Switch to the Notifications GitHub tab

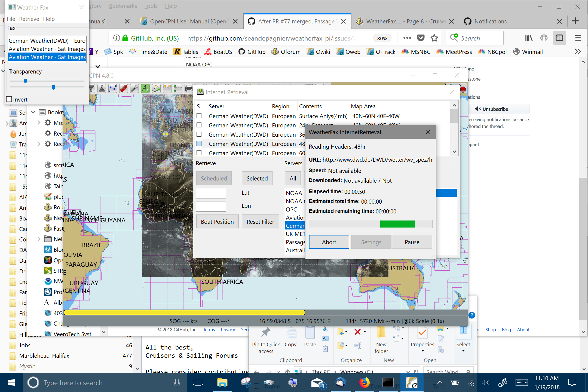[x=513, y=21]
